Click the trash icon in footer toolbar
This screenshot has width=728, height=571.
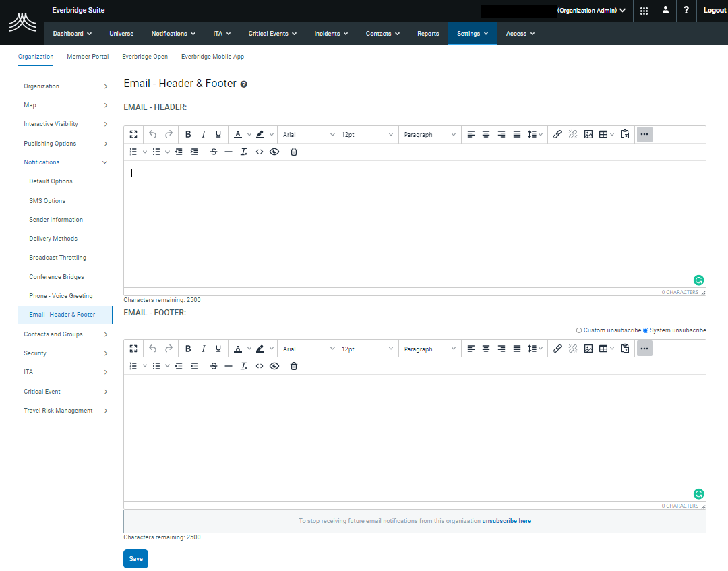pyautogui.click(x=293, y=365)
